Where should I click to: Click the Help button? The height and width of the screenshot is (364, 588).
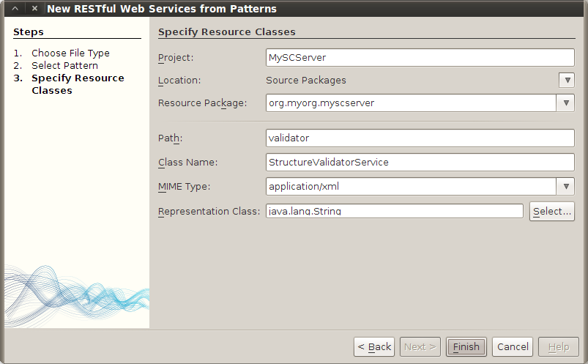[x=558, y=346]
